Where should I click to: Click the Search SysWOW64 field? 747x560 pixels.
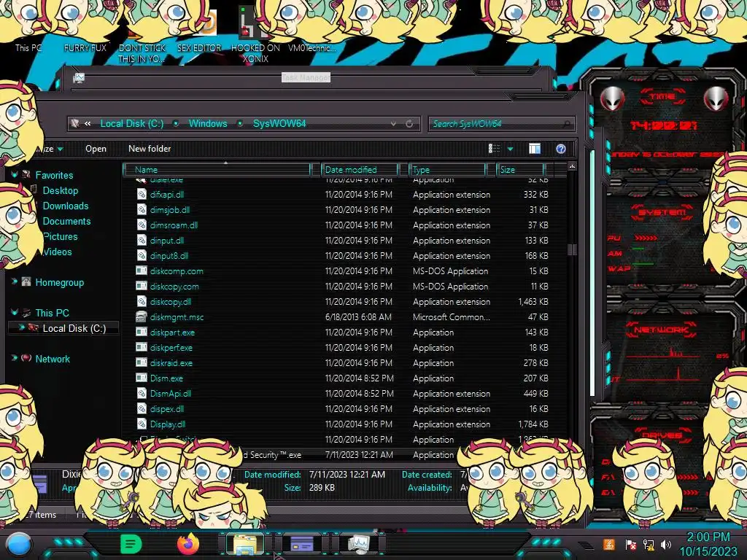pyautogui.click(x=501, y=124)
